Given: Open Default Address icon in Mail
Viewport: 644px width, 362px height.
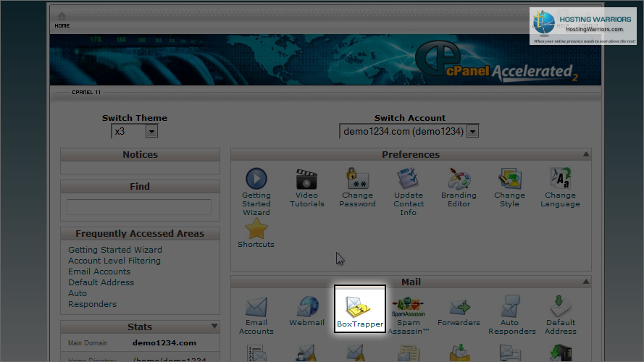Looking at the screenshot, I should (x=560, y=306).
